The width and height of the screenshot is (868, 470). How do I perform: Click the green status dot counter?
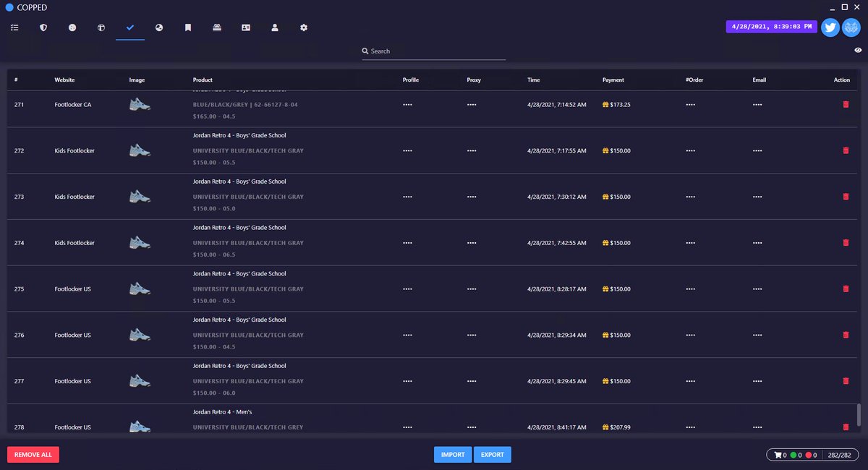793,455
